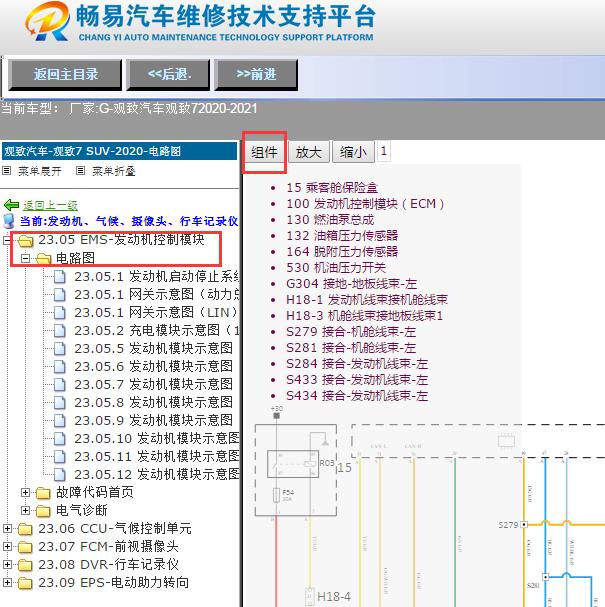Select S433 接合-发动机线束-左
Screen dimensions: 605x607
[357, 380]
